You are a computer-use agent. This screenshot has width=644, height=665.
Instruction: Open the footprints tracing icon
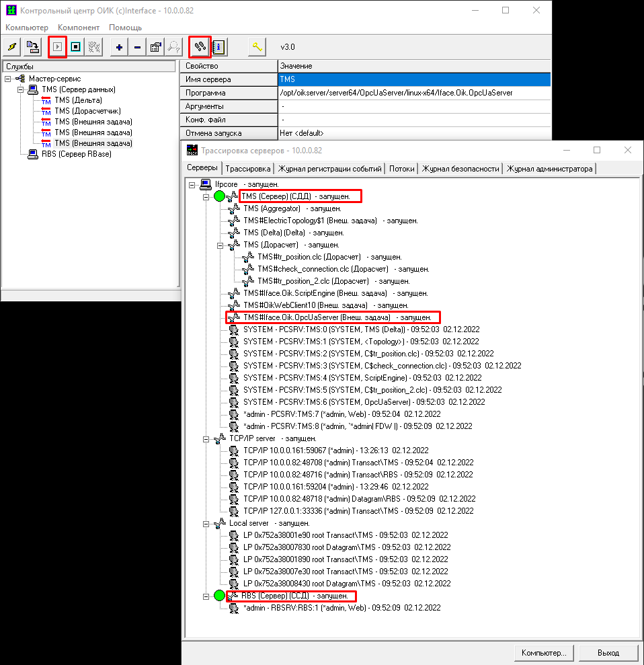pos(200,46)
